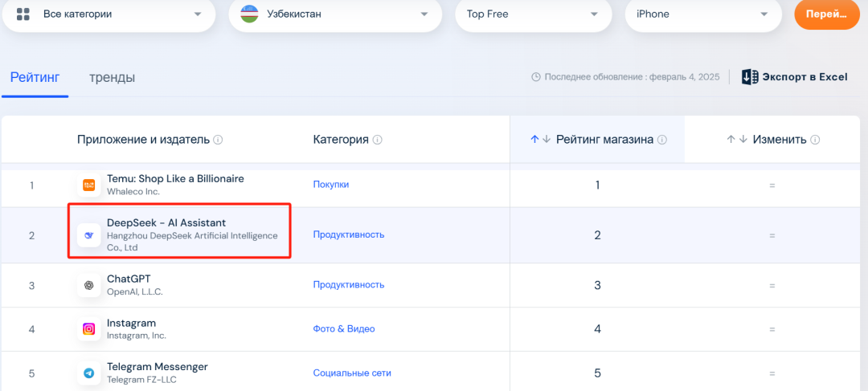
Task: Open the Instagram app entry
Action: [131, 323]
